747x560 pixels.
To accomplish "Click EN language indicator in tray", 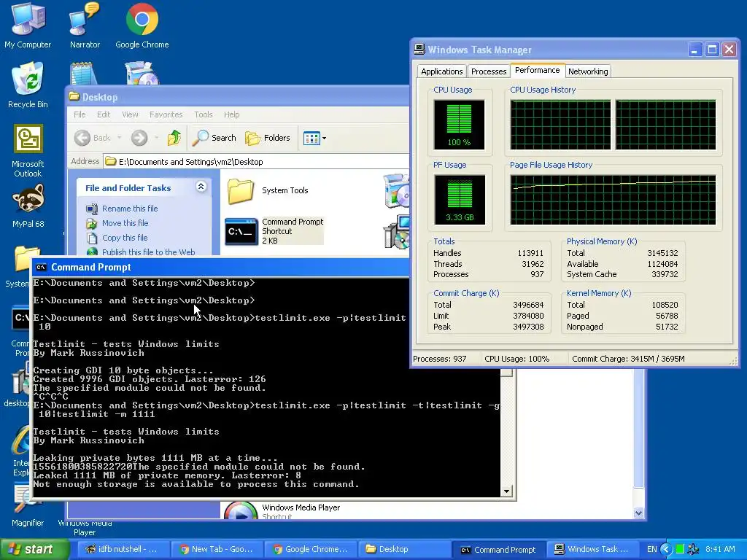I will (651, 550).
